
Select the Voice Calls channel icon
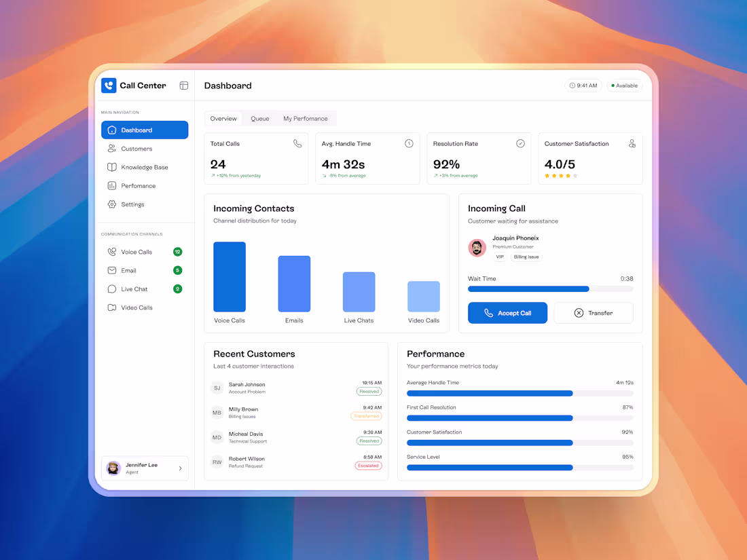114,251
